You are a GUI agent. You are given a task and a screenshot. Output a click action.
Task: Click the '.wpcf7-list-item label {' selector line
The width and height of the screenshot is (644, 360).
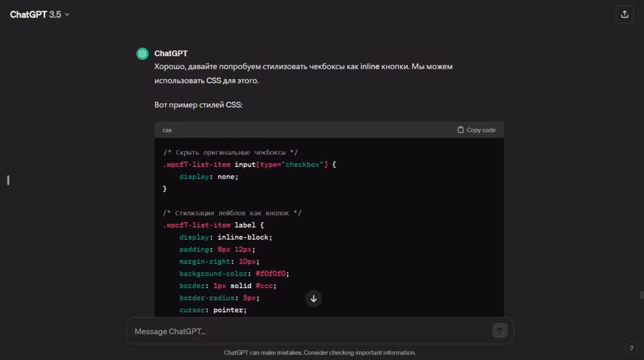point(213,225)
